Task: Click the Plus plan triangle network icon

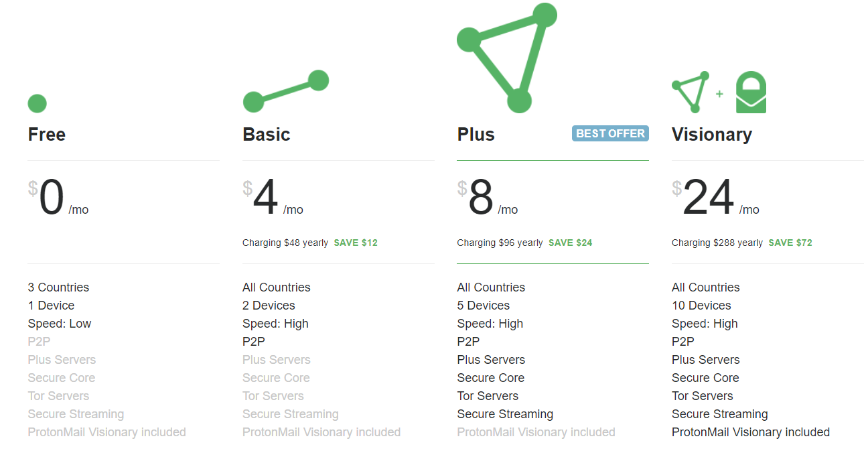Action: coord(507,58)
